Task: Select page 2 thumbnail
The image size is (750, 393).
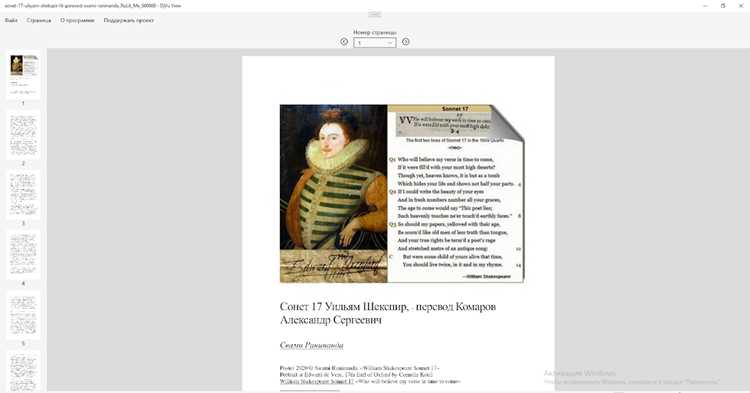Action: tap(23, 135)
